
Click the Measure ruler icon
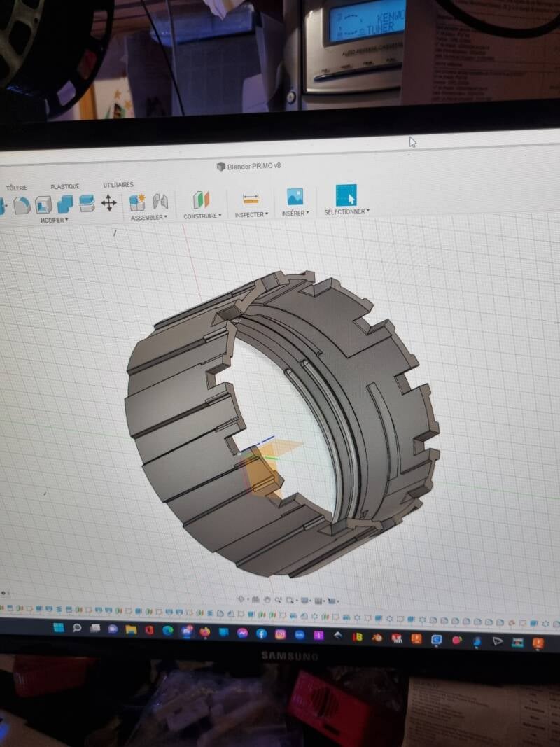[x=251, y=199]
